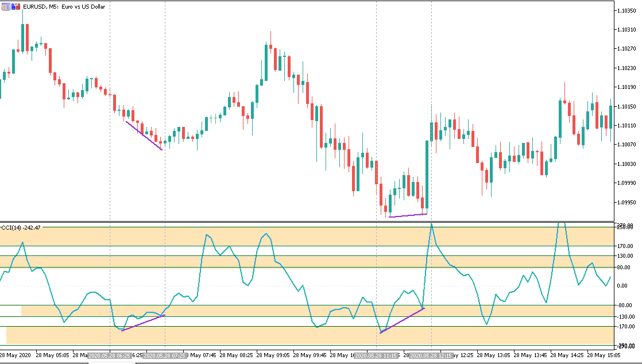The image size is (642, 364).
Task: Click the 2020.05.28 07:25 vertical line label
Action: (165, 355)
